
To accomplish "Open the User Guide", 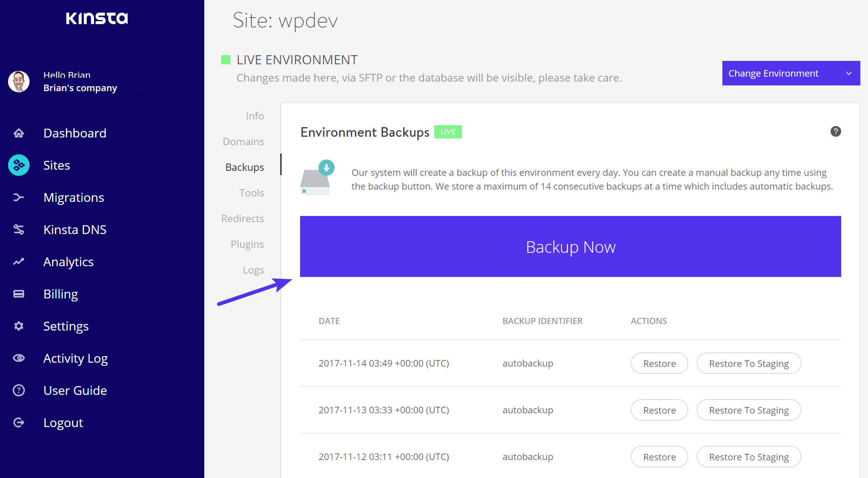I will pos(75,391).
